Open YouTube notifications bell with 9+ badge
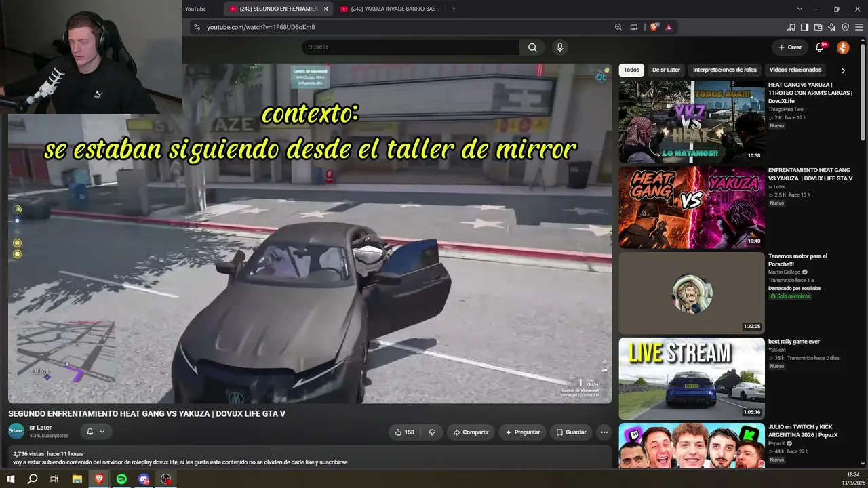This screenshot has height=488, width=868. 820,47
